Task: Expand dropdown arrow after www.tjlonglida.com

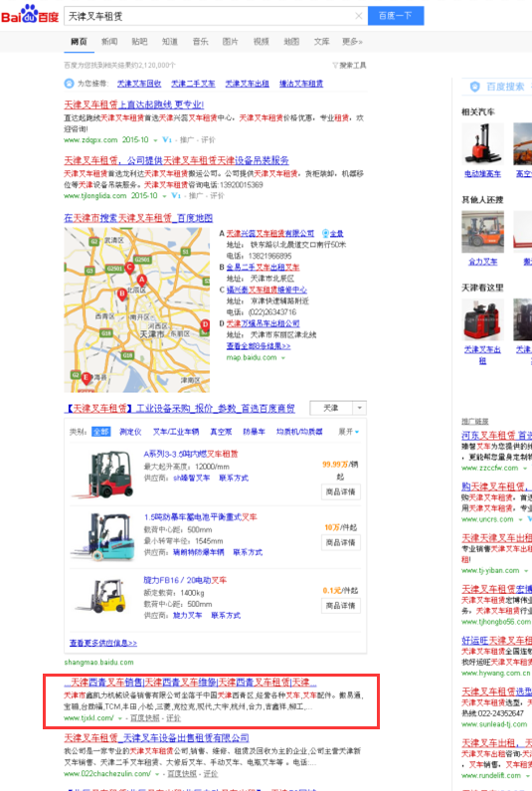Action: [x=164, y=196]
